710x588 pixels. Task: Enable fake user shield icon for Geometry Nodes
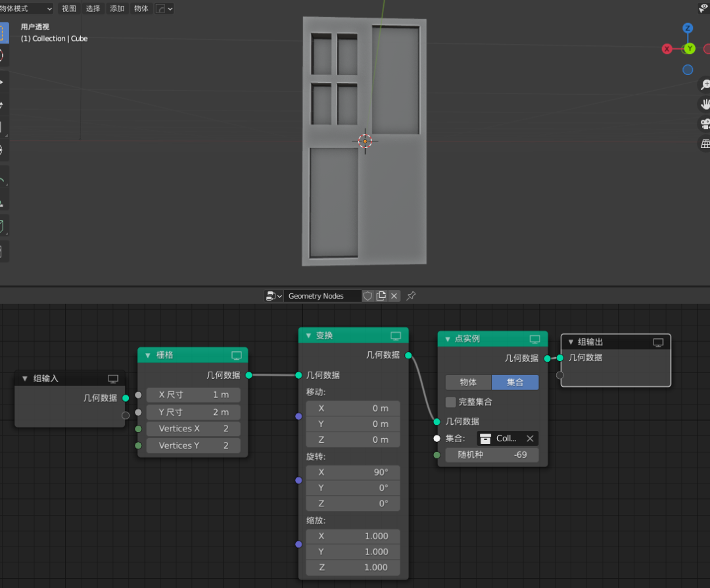click(367, 296)
